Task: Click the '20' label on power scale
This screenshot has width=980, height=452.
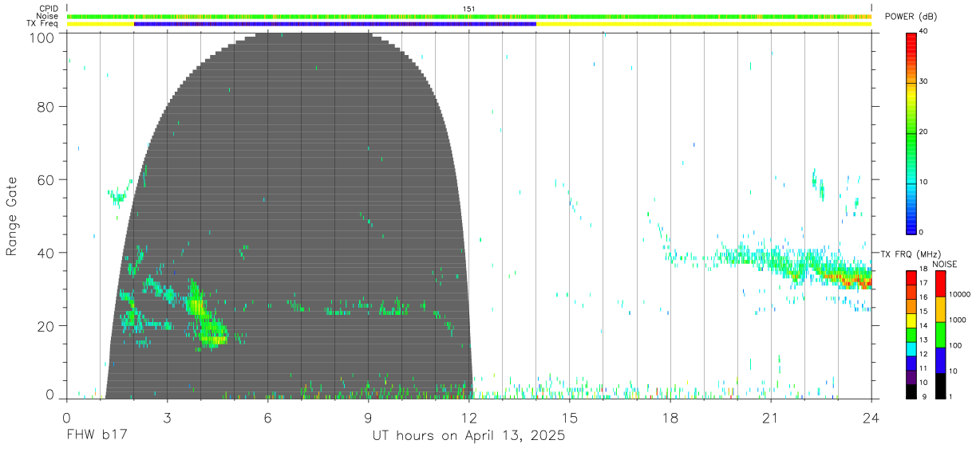Action: coord(925,132)
